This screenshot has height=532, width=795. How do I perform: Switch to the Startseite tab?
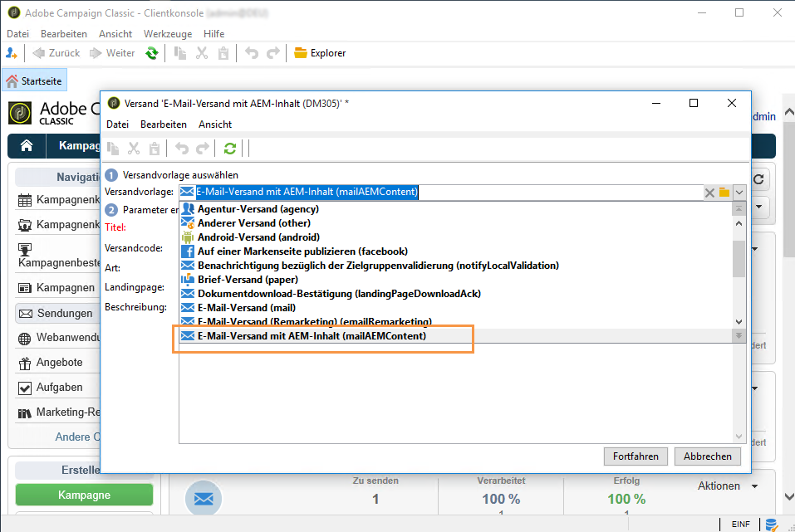pos(35,81)
